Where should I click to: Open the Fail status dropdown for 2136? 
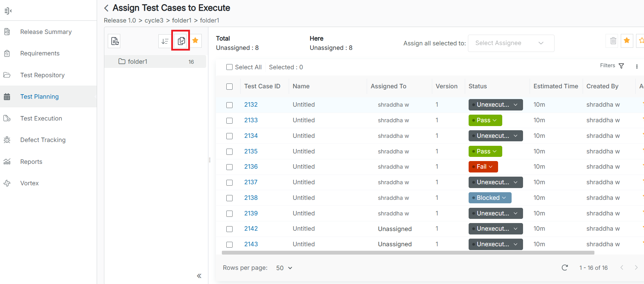coord(483,167)
